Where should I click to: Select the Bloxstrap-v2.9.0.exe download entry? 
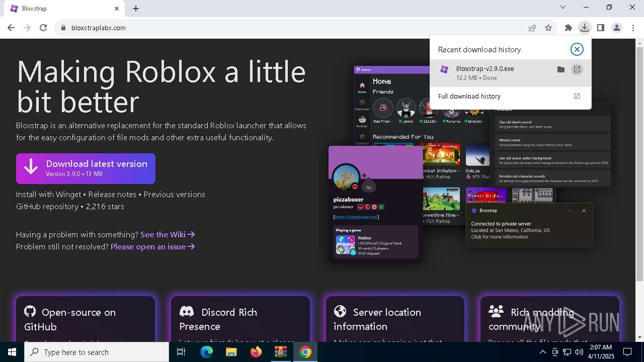point(510,73)
